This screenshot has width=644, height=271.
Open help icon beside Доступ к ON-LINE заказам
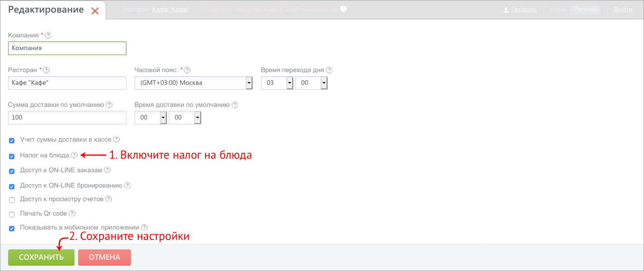click(x=107, y=170)
